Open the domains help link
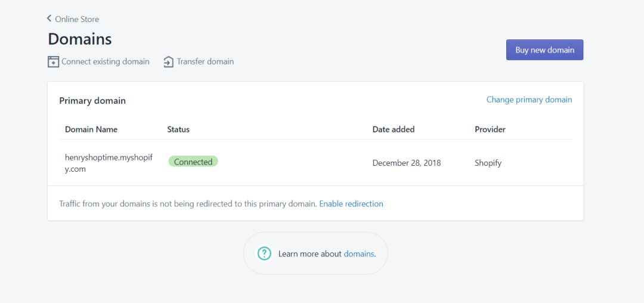This screenshot has height=303, width=644. [x=358, y=253]
